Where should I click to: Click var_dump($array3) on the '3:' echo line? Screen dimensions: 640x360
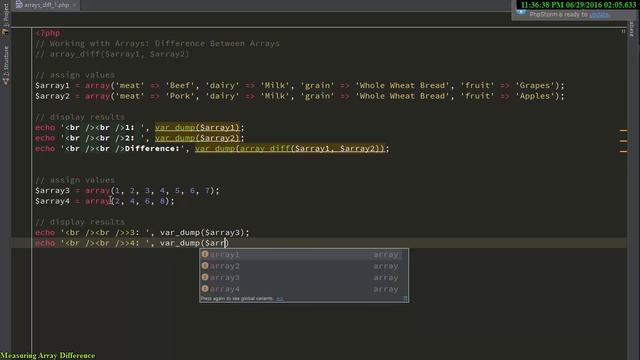coord(202,233)
